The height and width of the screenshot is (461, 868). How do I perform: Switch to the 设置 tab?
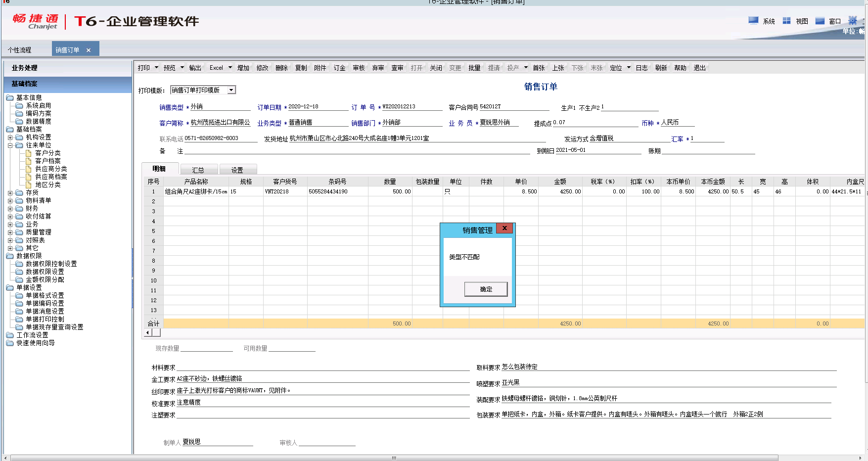(237, 170)
